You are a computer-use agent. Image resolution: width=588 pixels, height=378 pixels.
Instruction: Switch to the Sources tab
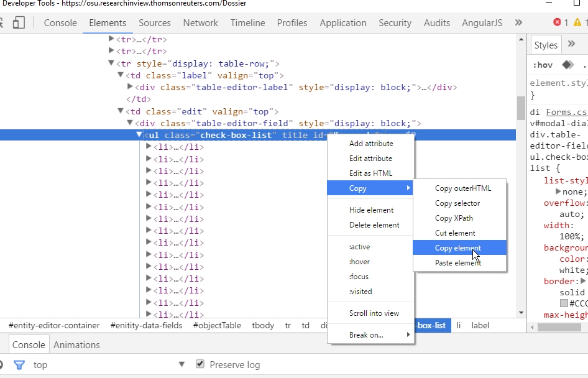(x=155, y=23)
